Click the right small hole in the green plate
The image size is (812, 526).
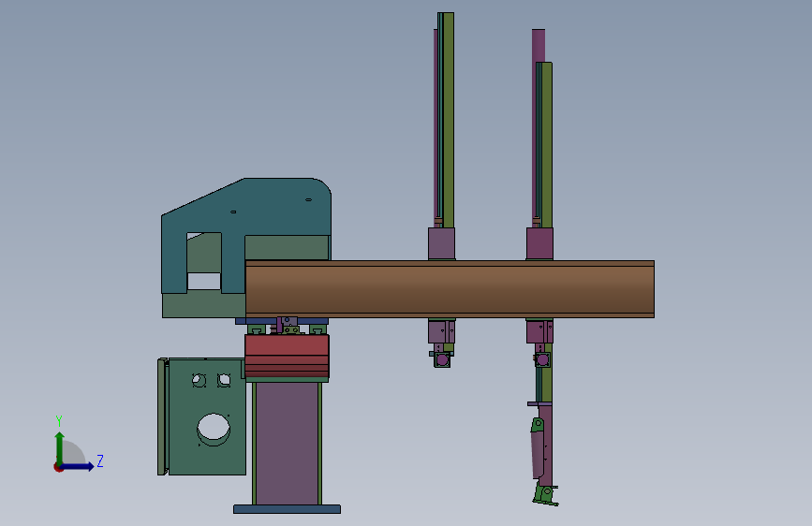(224, 380)
